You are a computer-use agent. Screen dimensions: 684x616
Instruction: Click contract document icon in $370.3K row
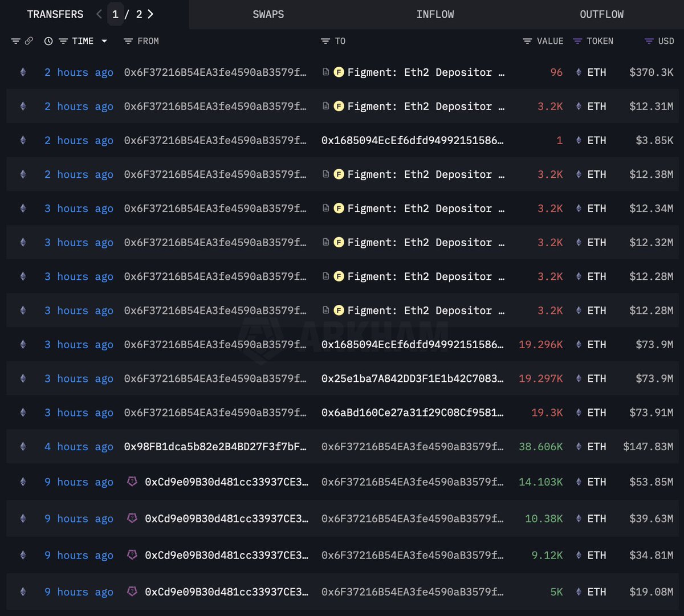[325, 72]
